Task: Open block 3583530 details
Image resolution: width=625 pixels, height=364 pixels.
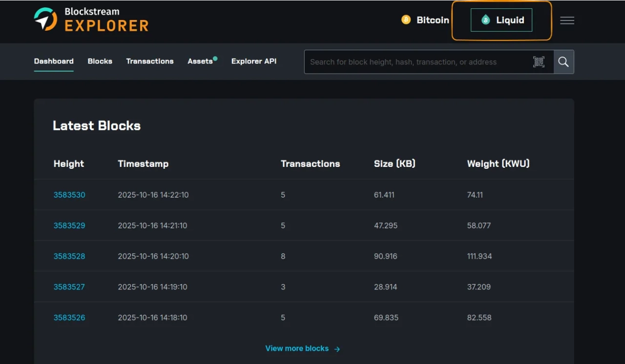Action: coord(69,195)
